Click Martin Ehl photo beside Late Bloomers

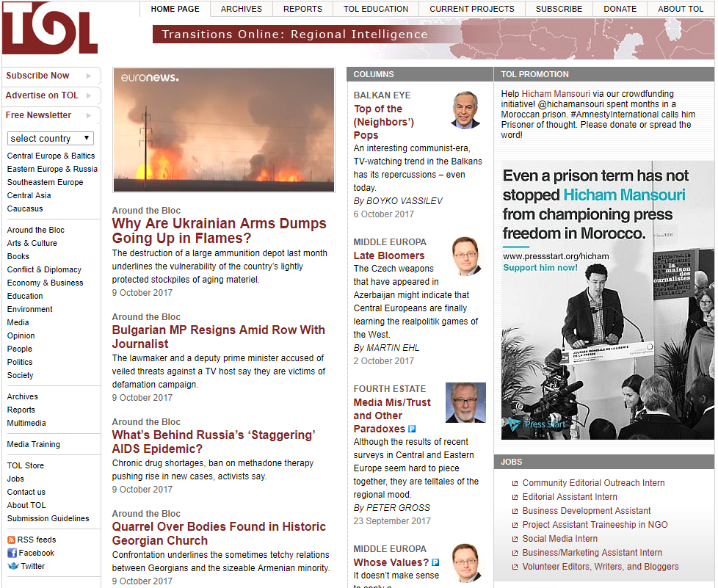coord(467,256)
